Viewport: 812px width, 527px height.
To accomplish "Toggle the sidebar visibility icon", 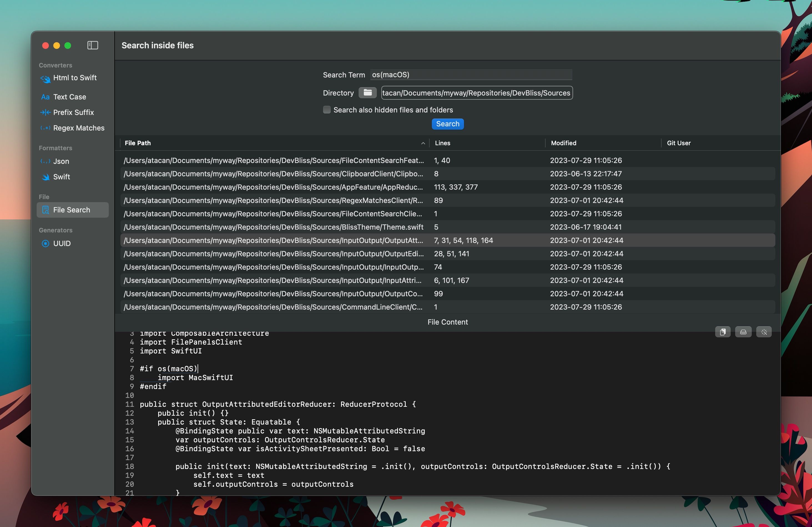I will tap(92, 45).
